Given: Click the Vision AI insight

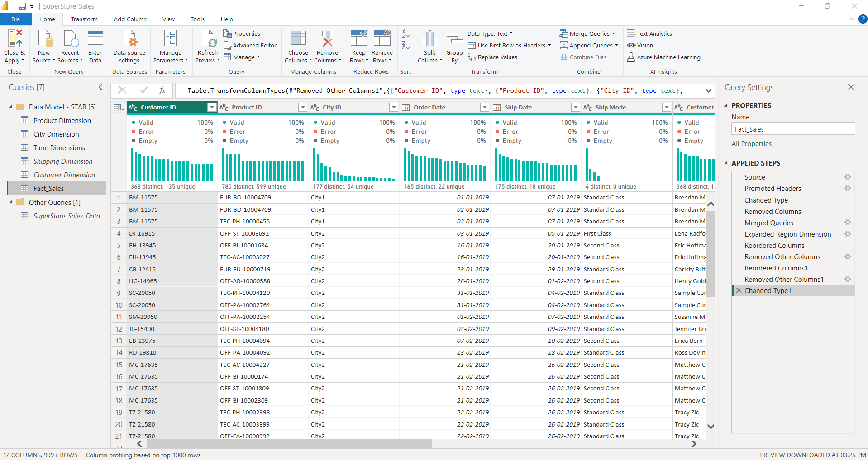Looking at the screenshot, I should tap(640, 45).
